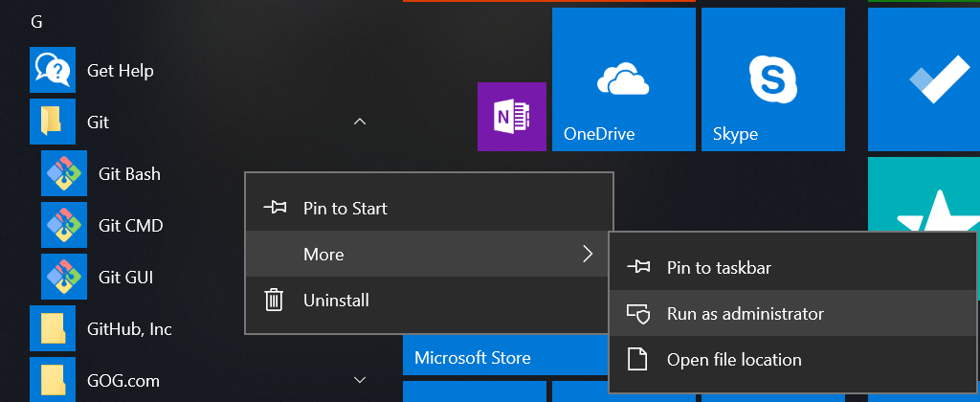This screenshot has height=402, width=980.
Task: Expand the GOG.com folder chevron
Action: [360, 380]
